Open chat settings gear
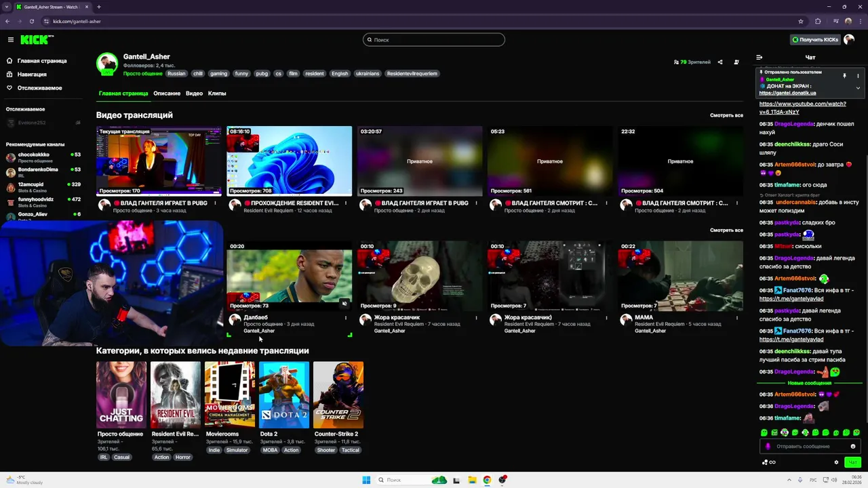The width and height of the screenshot is (868, 488). coord(836,462)
